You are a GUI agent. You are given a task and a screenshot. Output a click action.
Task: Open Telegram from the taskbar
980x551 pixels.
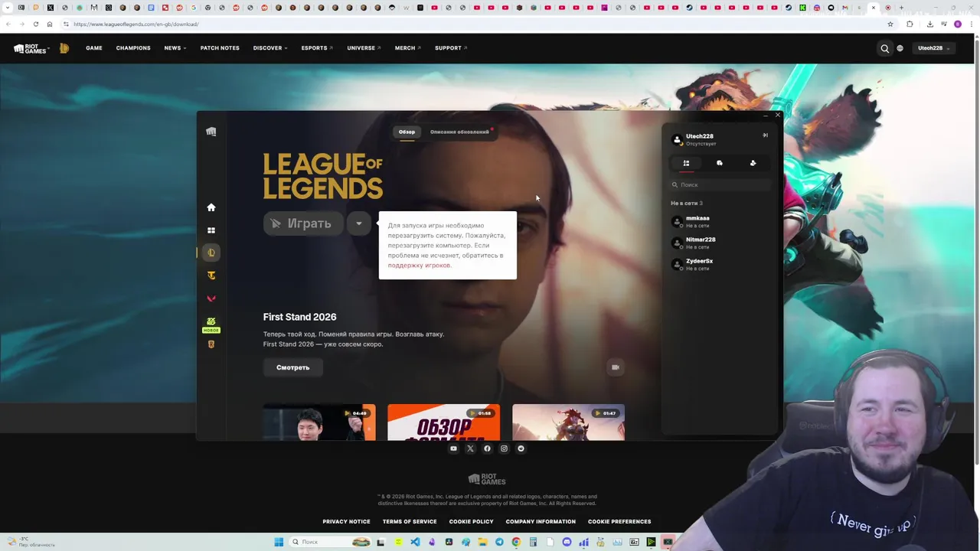[x=499, y=542]
